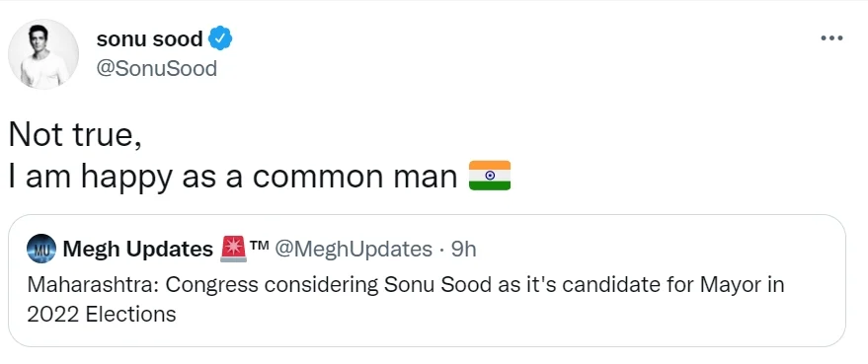Viewport: 868px width, 364px height.
Task: Open the Megh Updates display name
Action: pyautogui.click(x=138, y=250)
